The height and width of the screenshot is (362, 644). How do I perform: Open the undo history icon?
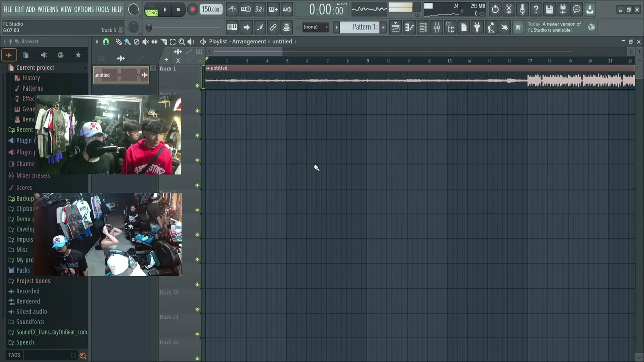[x=495, y=9]
